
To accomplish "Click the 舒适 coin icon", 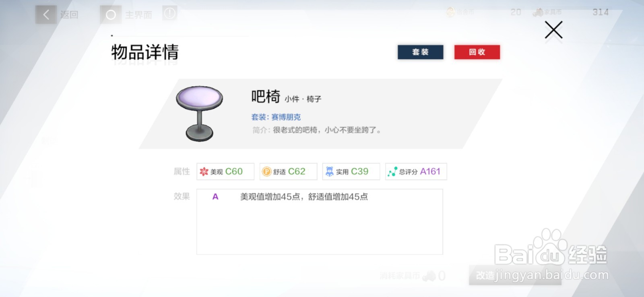I will click(x=267, y=172).
